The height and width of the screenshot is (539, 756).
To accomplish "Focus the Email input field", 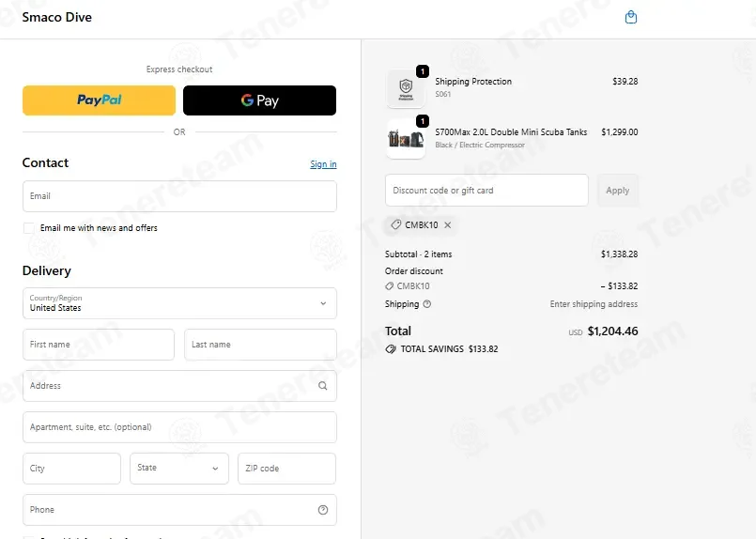I will click(x=179, y=196).
